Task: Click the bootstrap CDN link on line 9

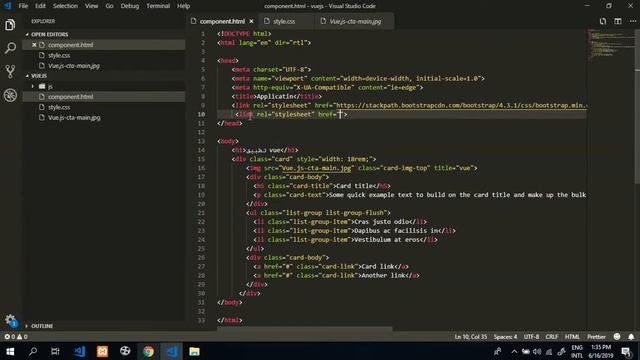Action: tap(461, 106)
